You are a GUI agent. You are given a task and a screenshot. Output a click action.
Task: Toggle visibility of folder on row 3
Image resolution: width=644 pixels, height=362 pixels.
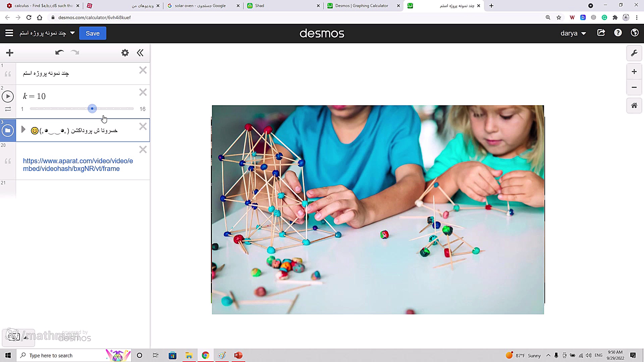click(8, 130)
